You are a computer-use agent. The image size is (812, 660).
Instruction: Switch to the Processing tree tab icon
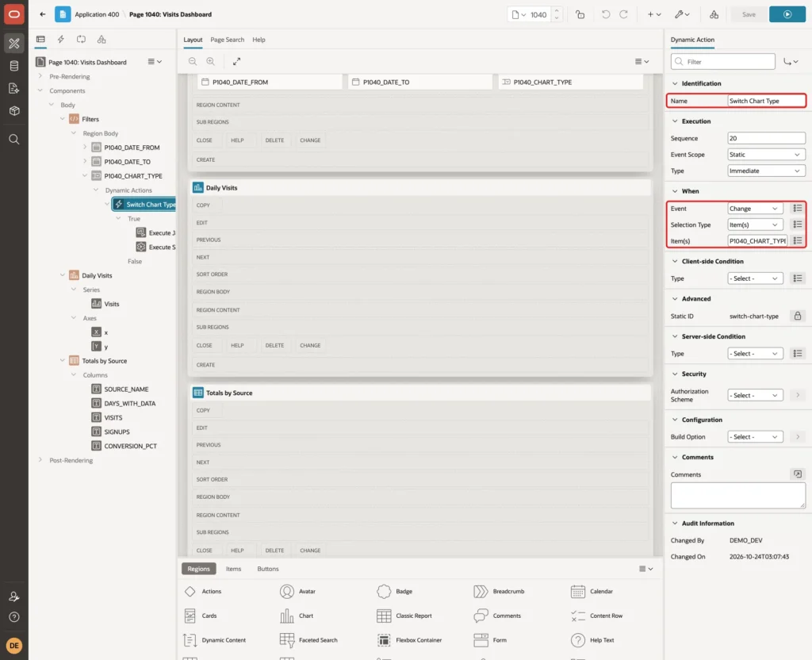(82, 40)
